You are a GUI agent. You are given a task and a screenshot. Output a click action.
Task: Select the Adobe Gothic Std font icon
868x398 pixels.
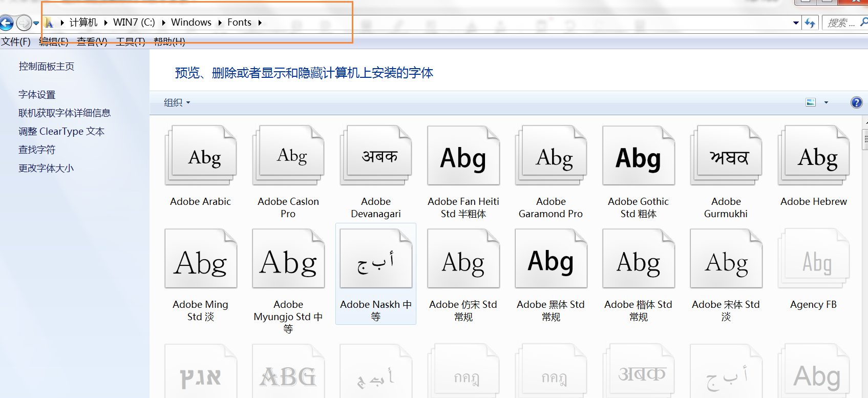639,156
